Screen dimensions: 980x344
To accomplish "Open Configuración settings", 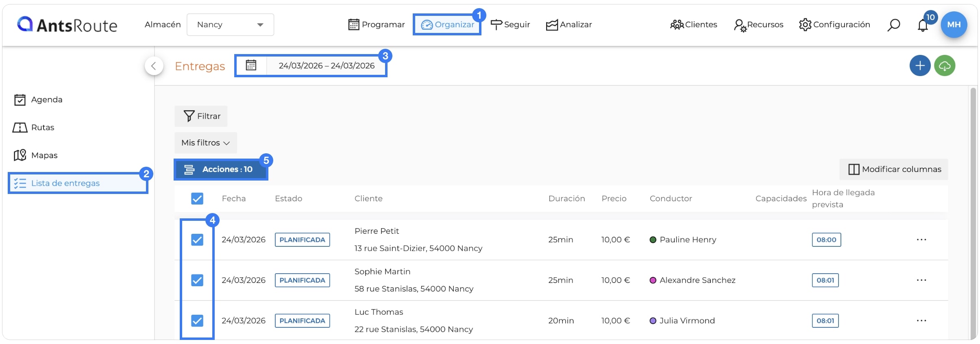I will point(834,25).
